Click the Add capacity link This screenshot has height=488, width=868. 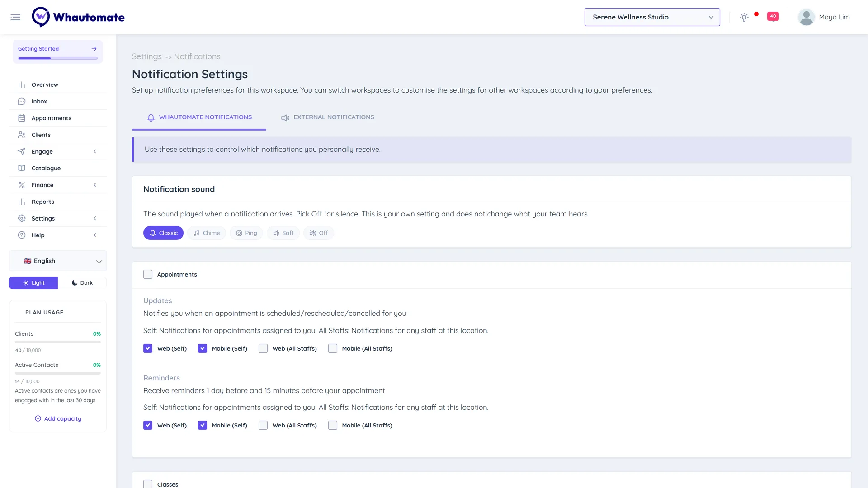[x=58, y=419]
